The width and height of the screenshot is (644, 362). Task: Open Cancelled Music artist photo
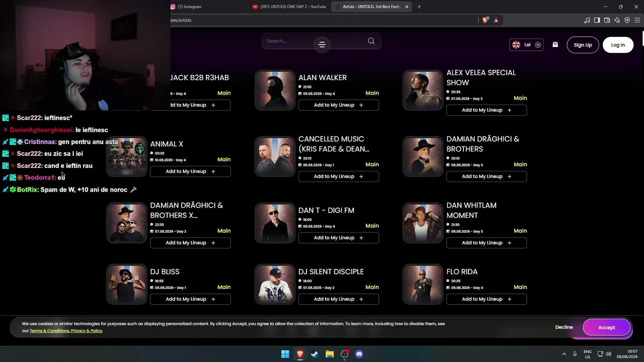(x=275, y=156)
